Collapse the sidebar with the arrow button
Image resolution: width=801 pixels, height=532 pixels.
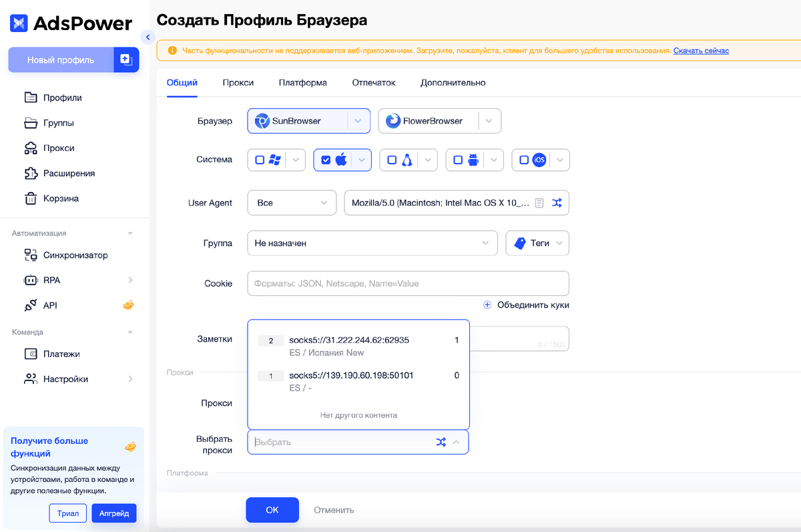[148, 37]
